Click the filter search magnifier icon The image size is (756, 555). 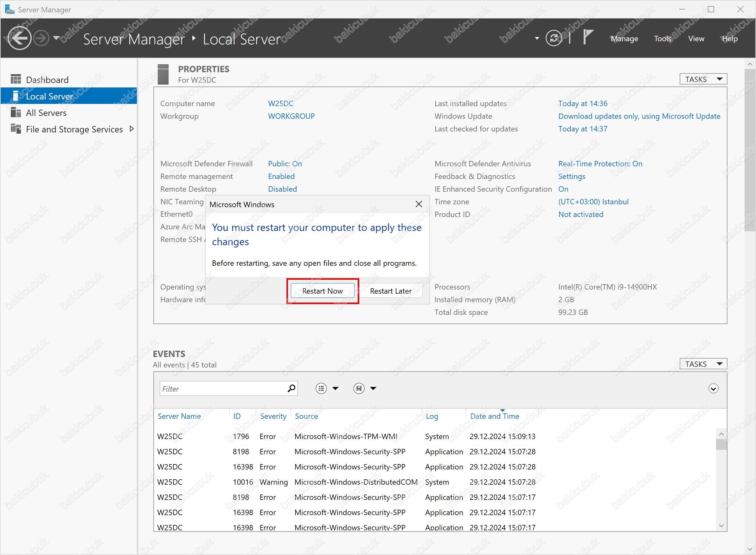(x=291, y=388)
